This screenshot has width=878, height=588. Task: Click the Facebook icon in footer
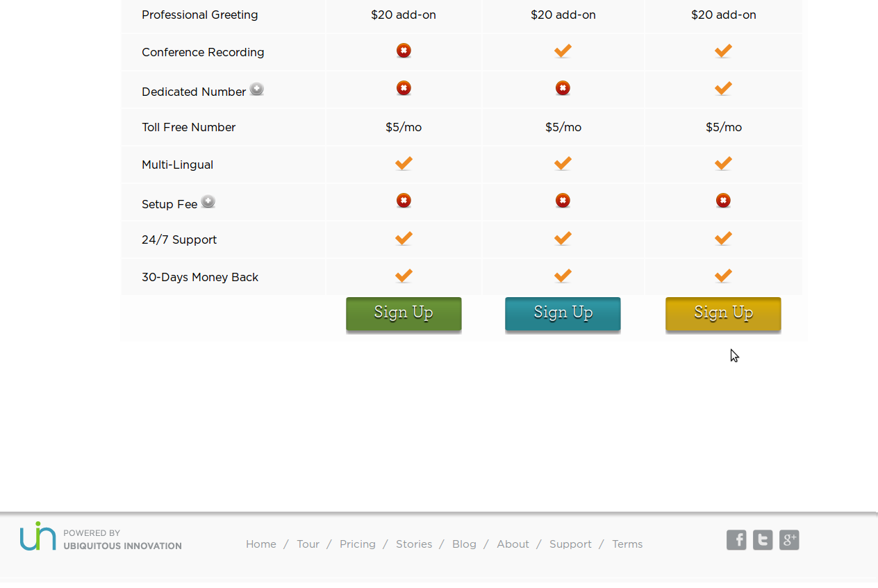click(x=736, y=540)
